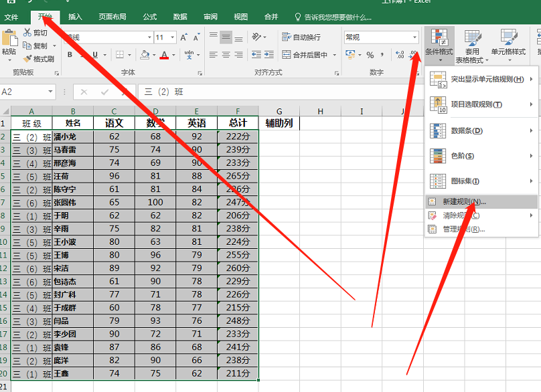Open Clear Rules (清除规则) submenu

(x=481, y=215)
